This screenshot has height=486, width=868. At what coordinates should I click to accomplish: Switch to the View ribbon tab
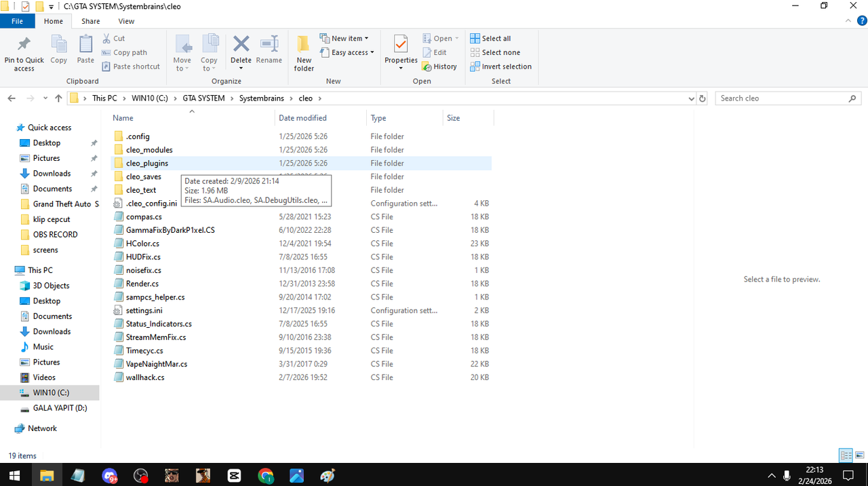pyautogui.click(x=126, y=21)
